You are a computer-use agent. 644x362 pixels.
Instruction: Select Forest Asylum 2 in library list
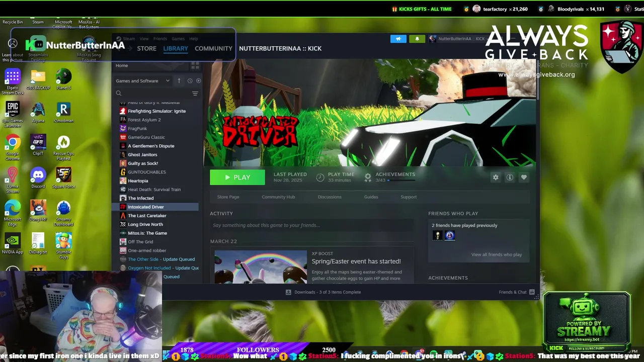(144, 120)
